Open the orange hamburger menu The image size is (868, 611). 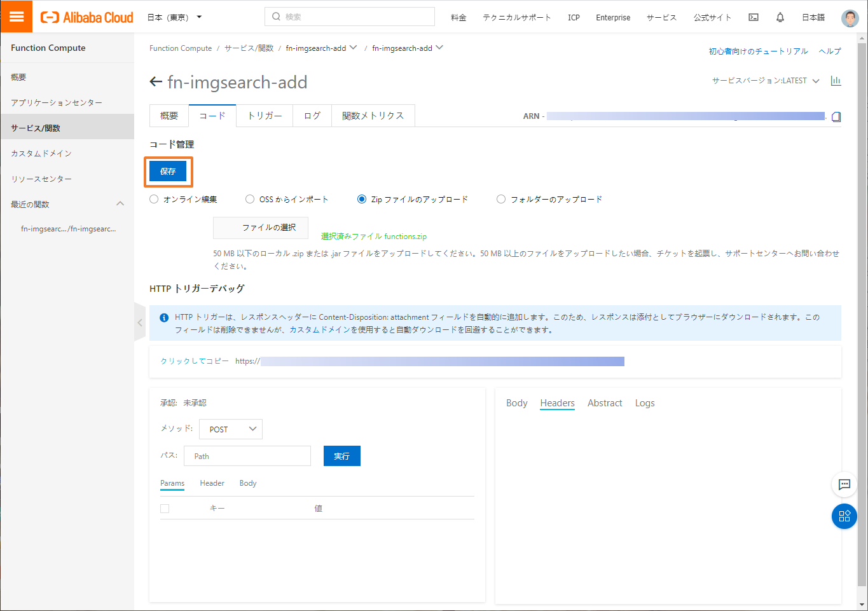[17, 17]
